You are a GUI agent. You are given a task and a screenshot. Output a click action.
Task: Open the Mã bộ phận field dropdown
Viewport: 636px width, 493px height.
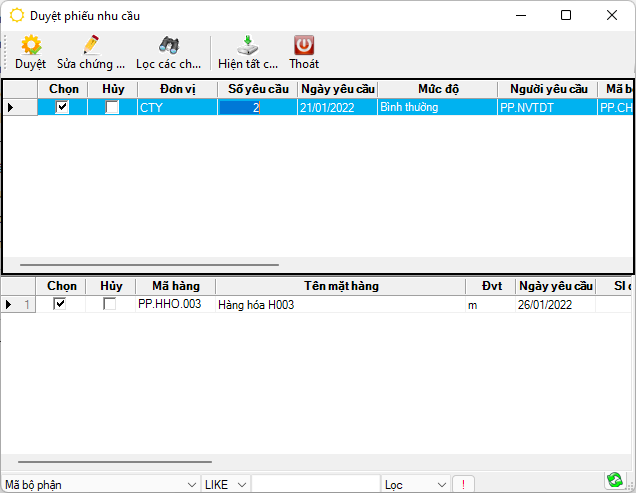click(189, 484)
